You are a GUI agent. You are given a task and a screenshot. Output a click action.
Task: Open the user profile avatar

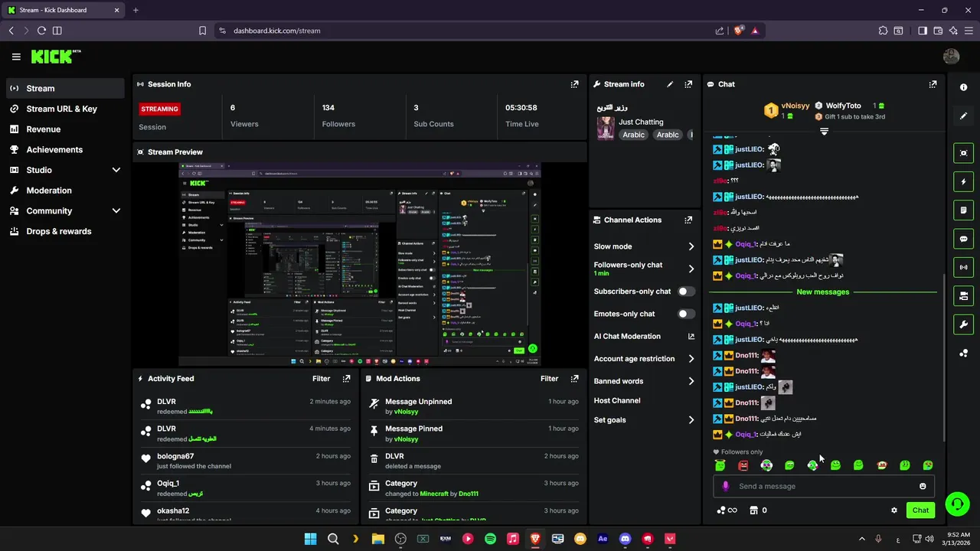point(952,57)
